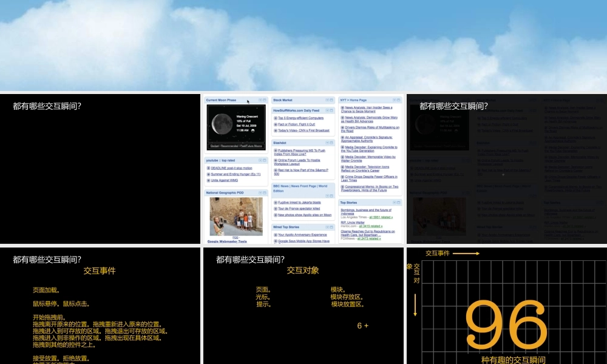Viewport: 607px width, 364px height.
Task: Expand the 'Top 5 Energy-efficient Computers' headline
Action: pyautogui.click(x=276, y=118)
